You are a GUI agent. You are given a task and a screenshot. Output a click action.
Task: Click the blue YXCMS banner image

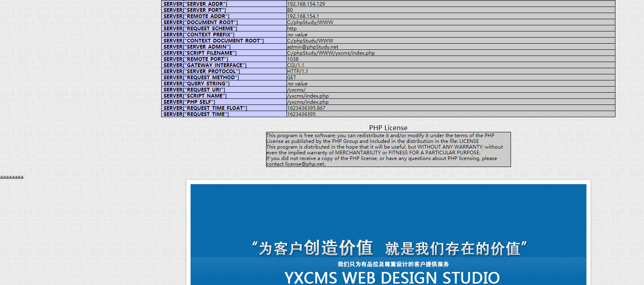(388, 234)
